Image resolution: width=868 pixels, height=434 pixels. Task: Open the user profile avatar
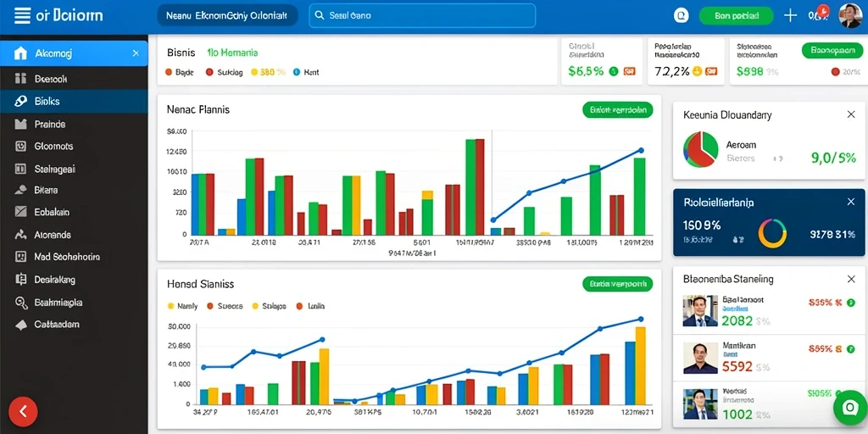850,15
